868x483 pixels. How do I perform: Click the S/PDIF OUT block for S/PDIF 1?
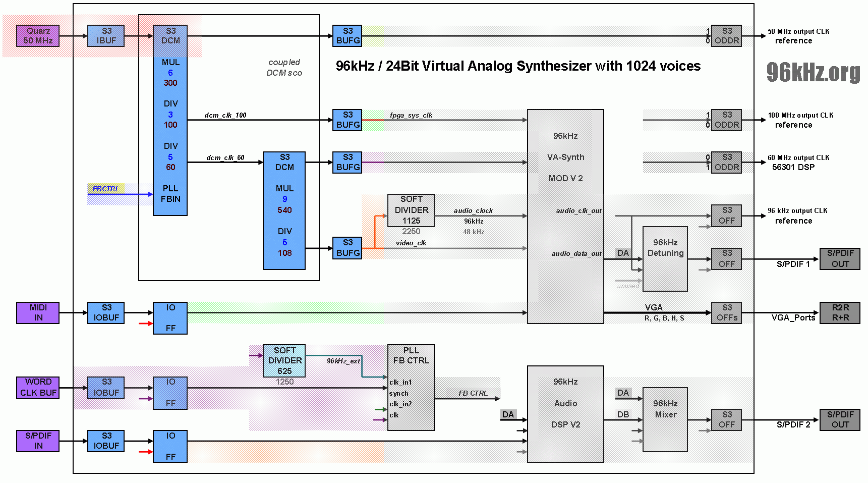(x=840, y=258)
